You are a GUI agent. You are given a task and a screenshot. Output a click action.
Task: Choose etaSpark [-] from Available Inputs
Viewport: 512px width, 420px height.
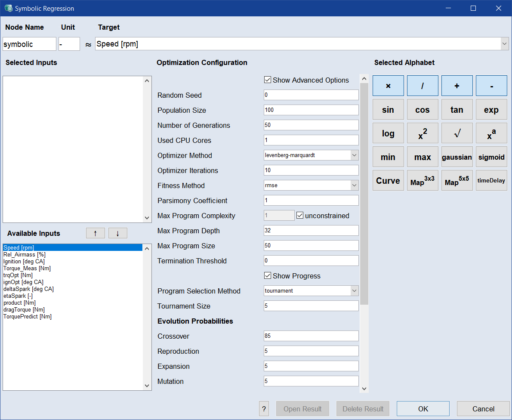(x=18, y=296)
